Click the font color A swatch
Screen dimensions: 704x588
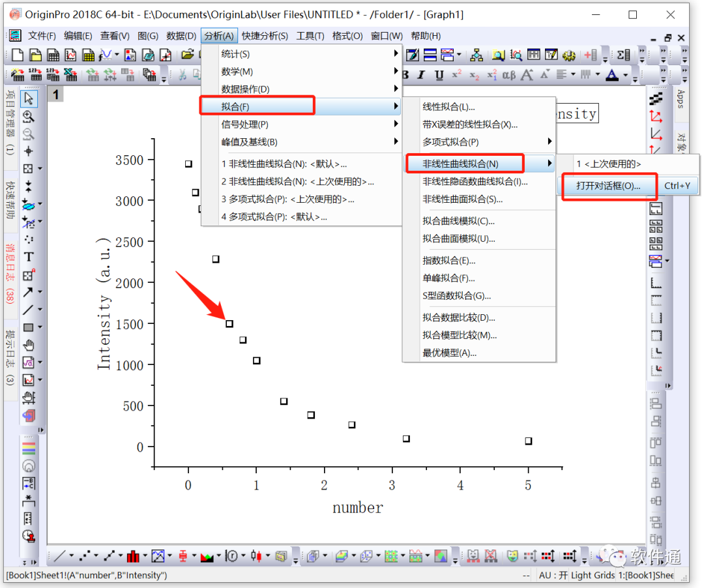tap(612, 74)
